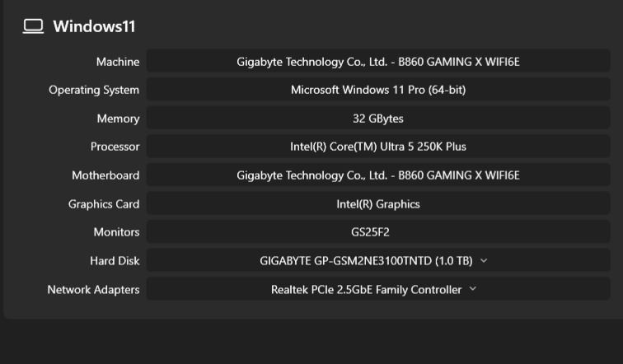Select the 32 GBytes memory value
This screenshot has width=623, height=364.
378,119
